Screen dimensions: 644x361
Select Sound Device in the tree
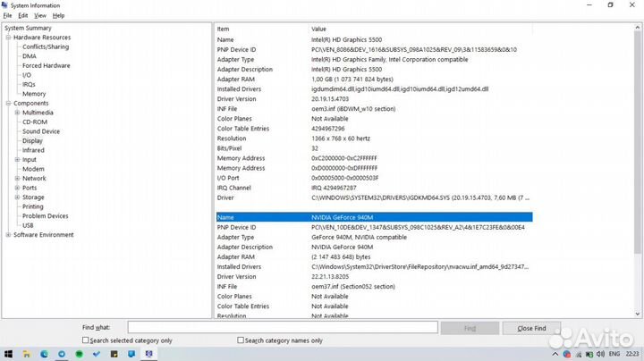(x=41, y=131)
